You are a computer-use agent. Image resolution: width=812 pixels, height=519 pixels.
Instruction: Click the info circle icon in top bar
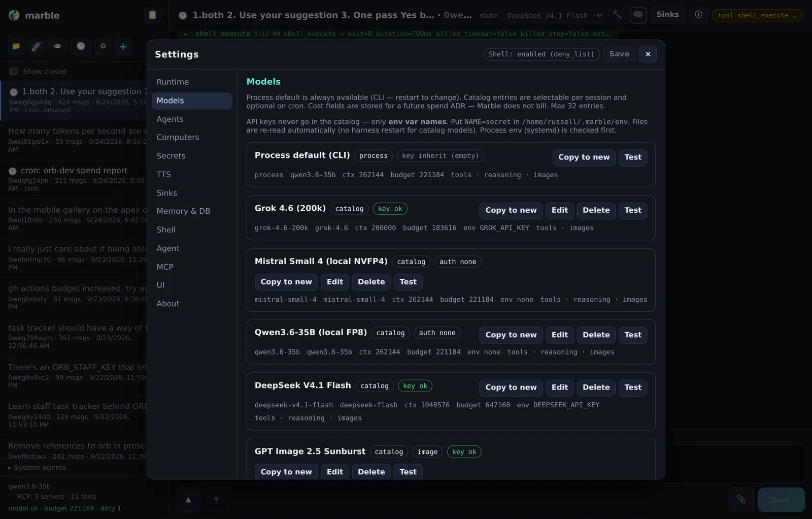699,15
